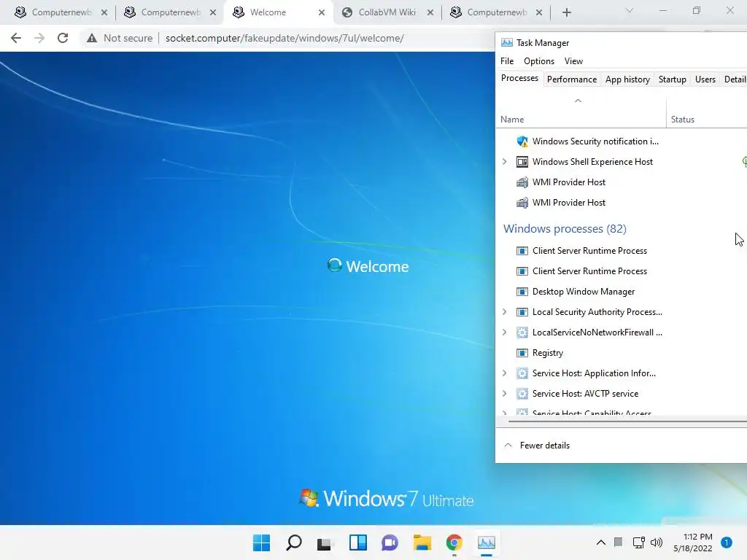Click Windows Shell Experience Host icon
747x560 pixels.
522,162
